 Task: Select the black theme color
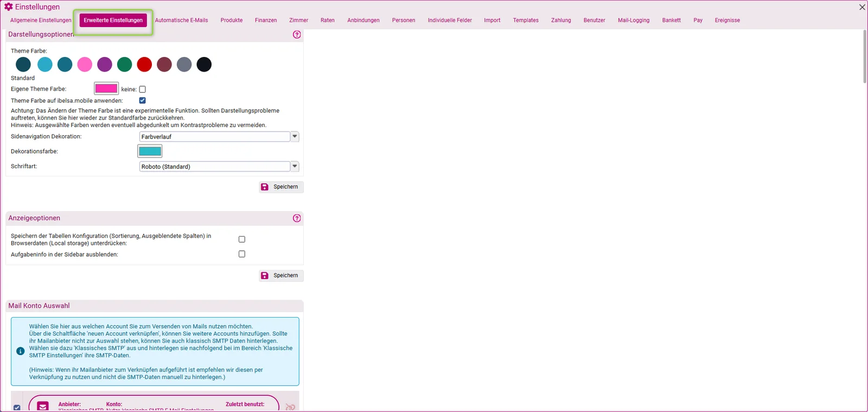click(204, 65)
